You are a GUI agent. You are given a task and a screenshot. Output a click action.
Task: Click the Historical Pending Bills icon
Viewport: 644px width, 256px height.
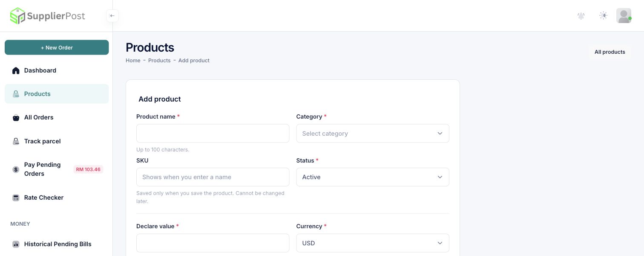pyautogui.click(x=16, y=244)
